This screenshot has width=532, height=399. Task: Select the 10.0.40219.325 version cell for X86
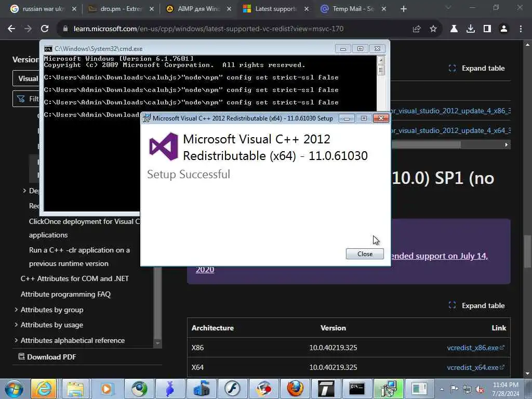pos(333,348)
